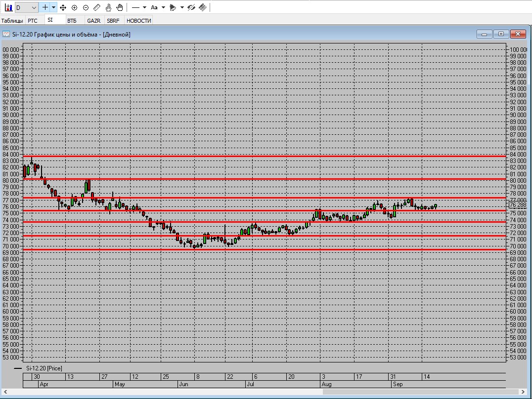Select the line drawing tool

pyautogui.click(x=135, y=7)
